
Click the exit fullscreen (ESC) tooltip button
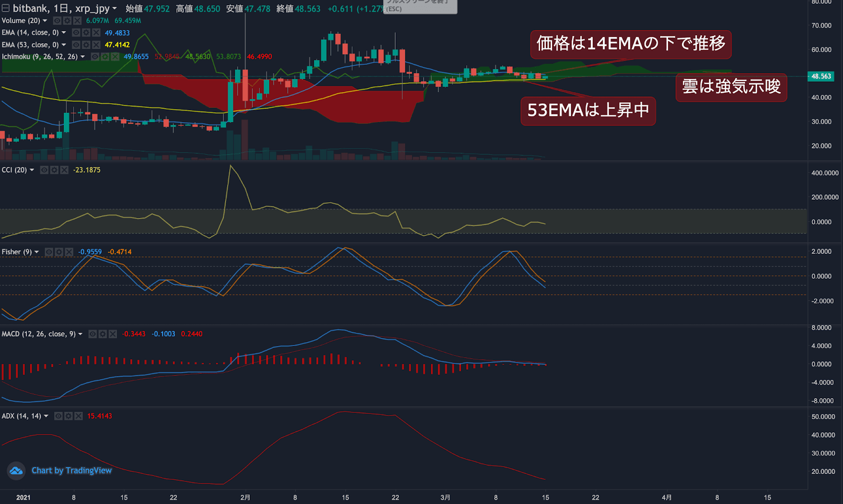coord(420,6)
